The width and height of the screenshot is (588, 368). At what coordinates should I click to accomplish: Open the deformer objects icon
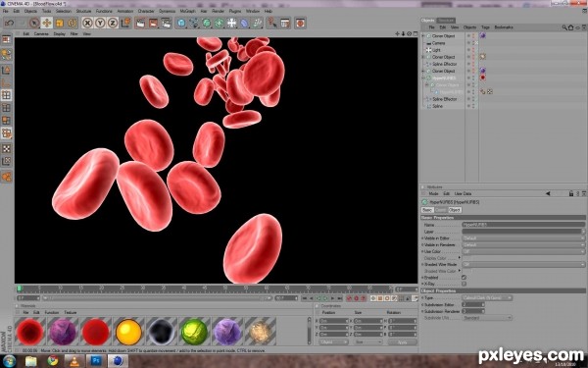(x=244, y=23)
